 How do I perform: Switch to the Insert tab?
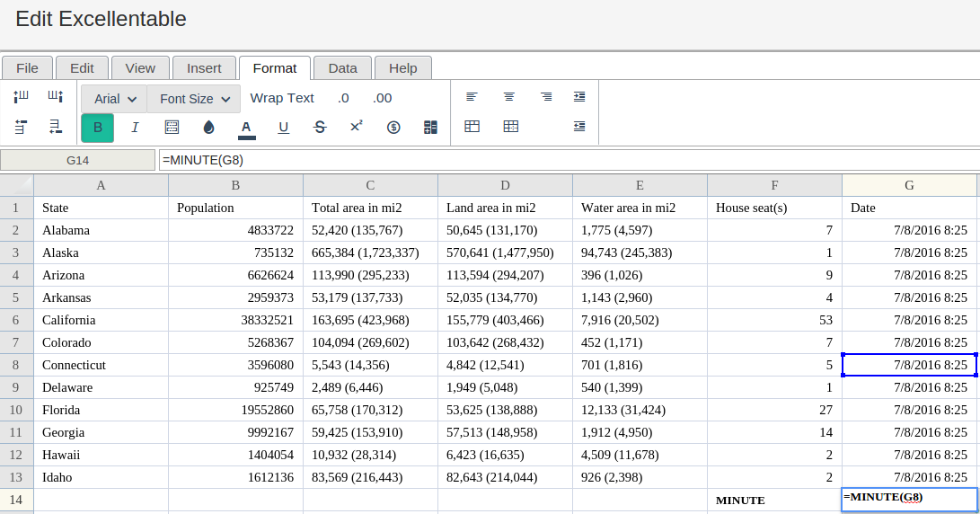tap(204, 68)
